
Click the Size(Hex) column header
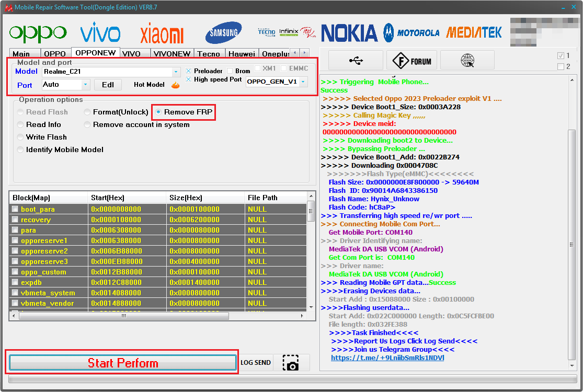click(x=205, y=198)
